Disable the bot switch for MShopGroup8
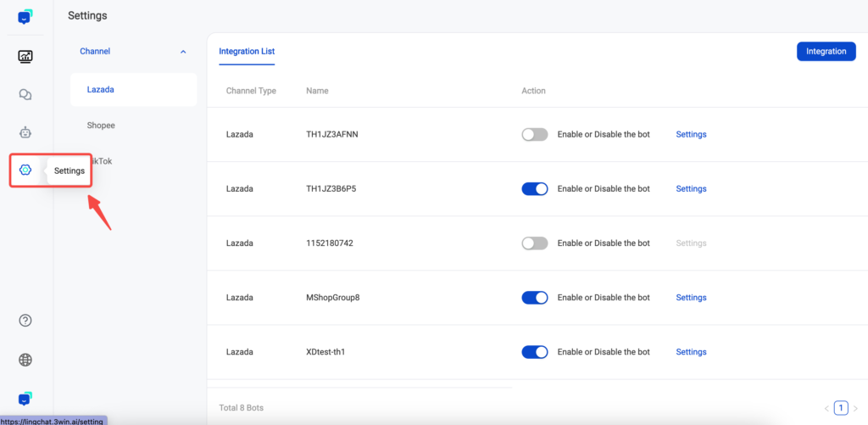868x425 pixels. coord(535,298)
